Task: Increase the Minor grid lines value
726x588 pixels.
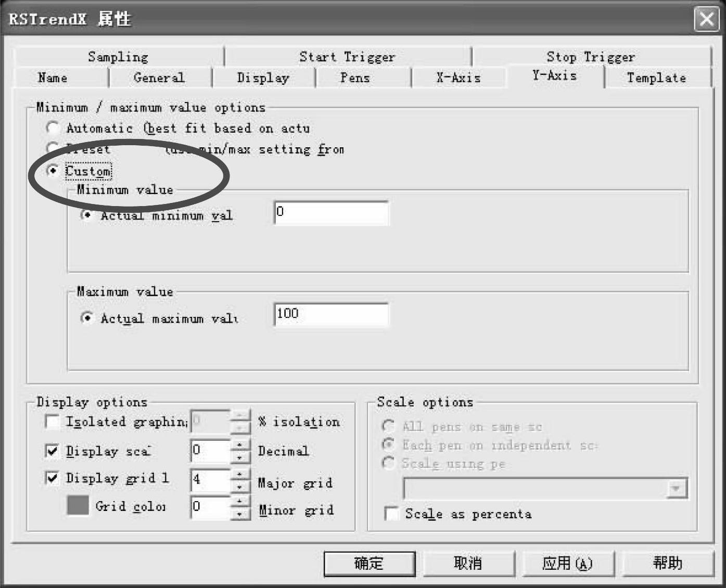Action: click(x=239, y=501)
